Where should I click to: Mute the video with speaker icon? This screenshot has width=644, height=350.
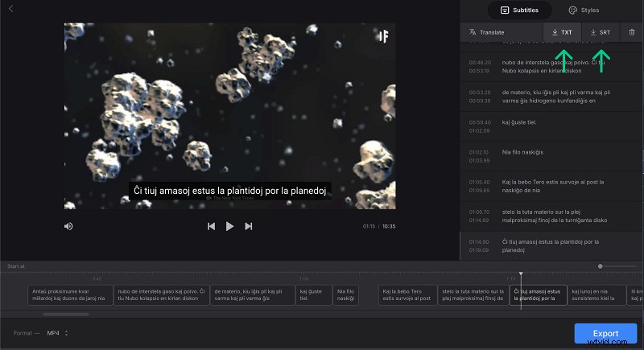click(69, 227)
